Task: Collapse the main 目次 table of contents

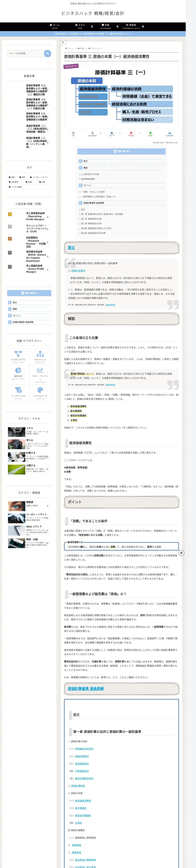Action: pos(122,151)
